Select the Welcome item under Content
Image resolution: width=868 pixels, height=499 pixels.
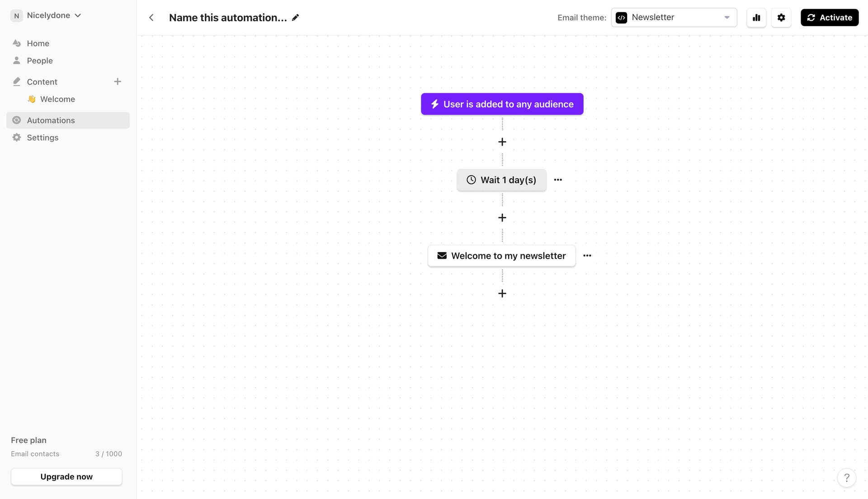pyautogui.click(x=57, y=99)
